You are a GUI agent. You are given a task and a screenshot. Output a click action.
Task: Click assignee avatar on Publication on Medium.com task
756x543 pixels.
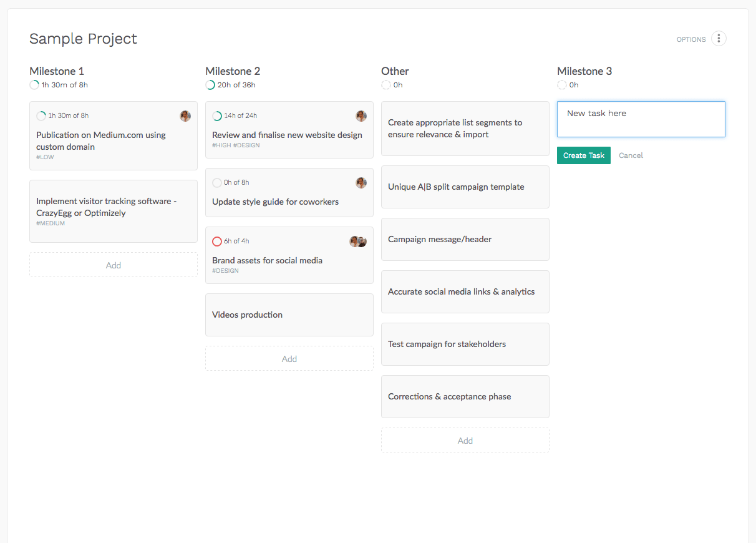tap(185, 116)
